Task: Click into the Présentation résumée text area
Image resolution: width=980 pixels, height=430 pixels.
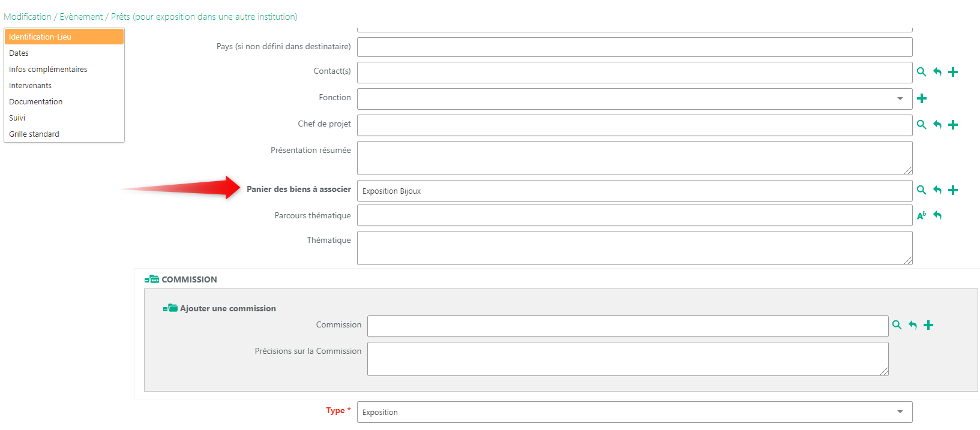Action: click(x=634, y=158)
